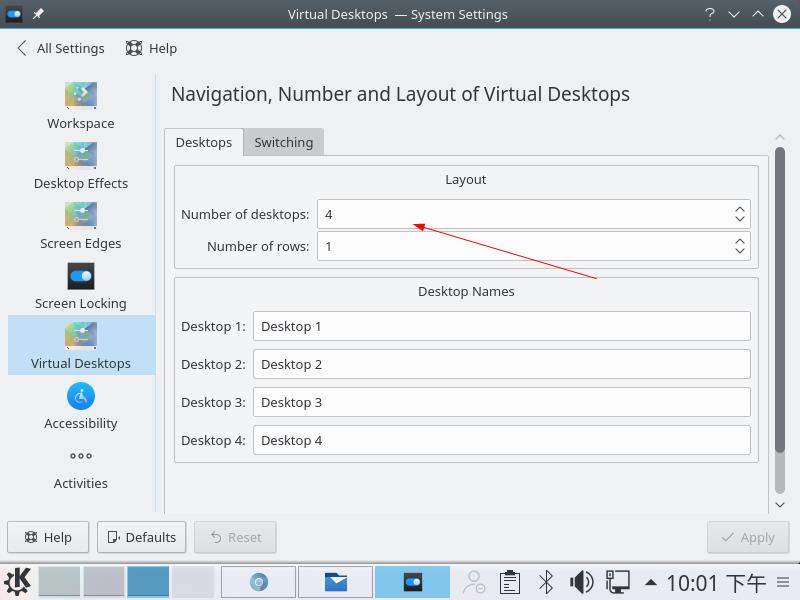Go to Screen Locking settings

[81, 286]
